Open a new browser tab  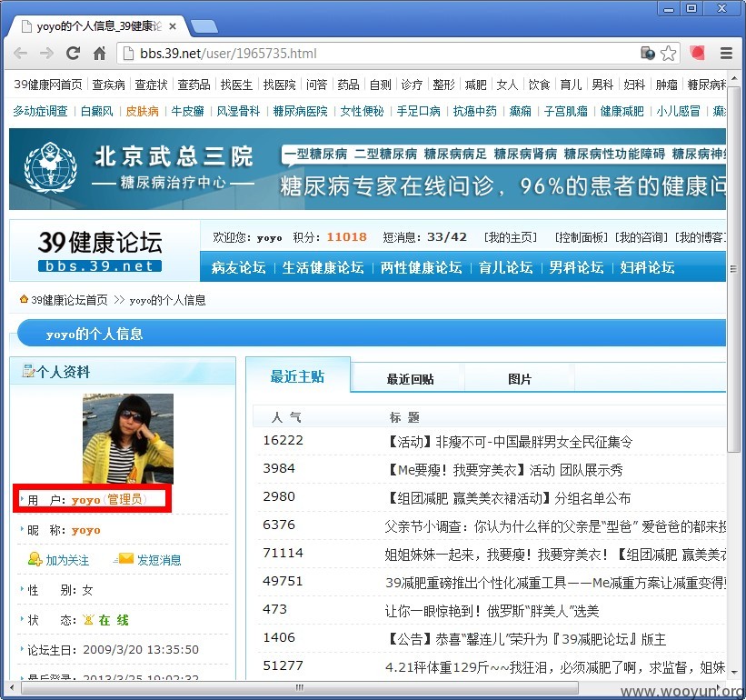pyautogui.click(x=204, y=26)
